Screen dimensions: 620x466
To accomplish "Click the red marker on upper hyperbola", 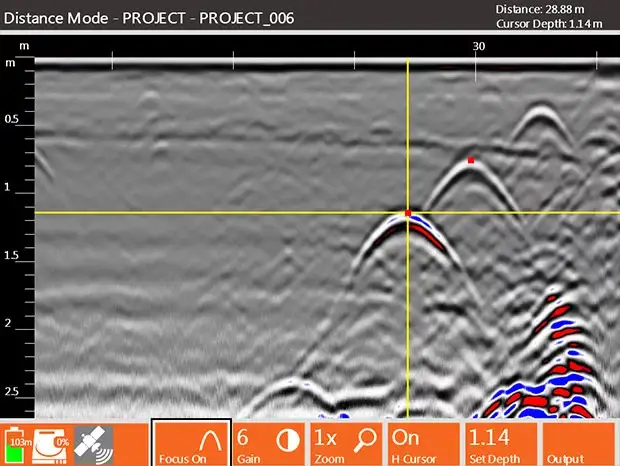I will click(471, 160).
